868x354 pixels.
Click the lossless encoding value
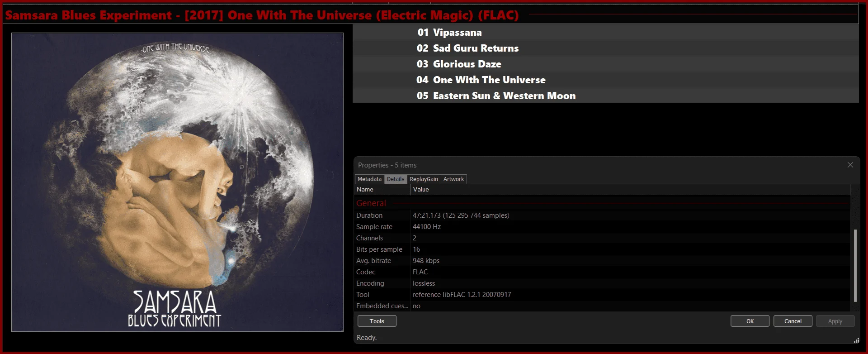pos(424,283)
